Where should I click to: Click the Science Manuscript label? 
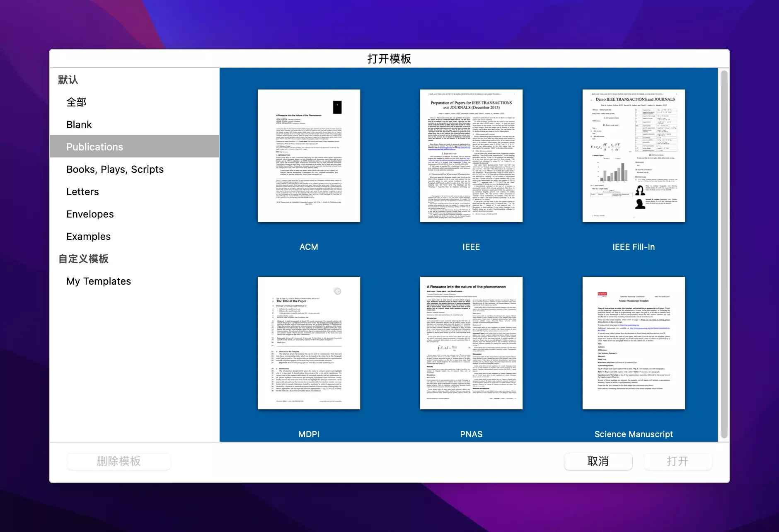[x=634, y=434]
